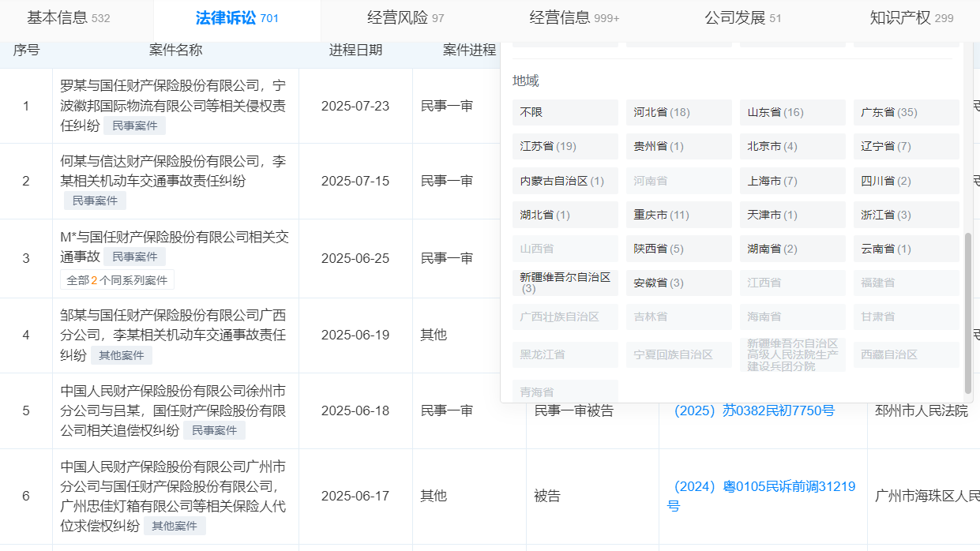Click 民事案件 tag in row 2
Screen dimensions: 980x551
pyautogui.click(x=95, y=201)
